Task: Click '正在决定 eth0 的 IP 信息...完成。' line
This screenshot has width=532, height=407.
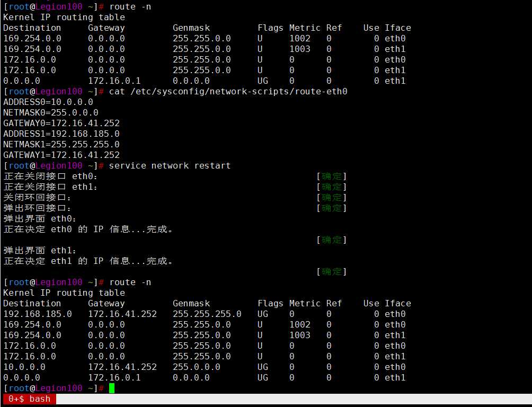Action: (88, 229)
